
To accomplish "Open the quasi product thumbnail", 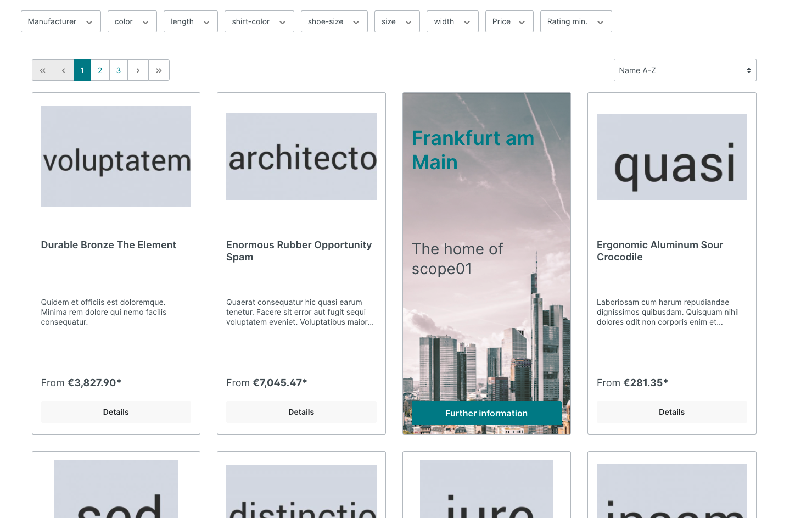I will point(671,157).
